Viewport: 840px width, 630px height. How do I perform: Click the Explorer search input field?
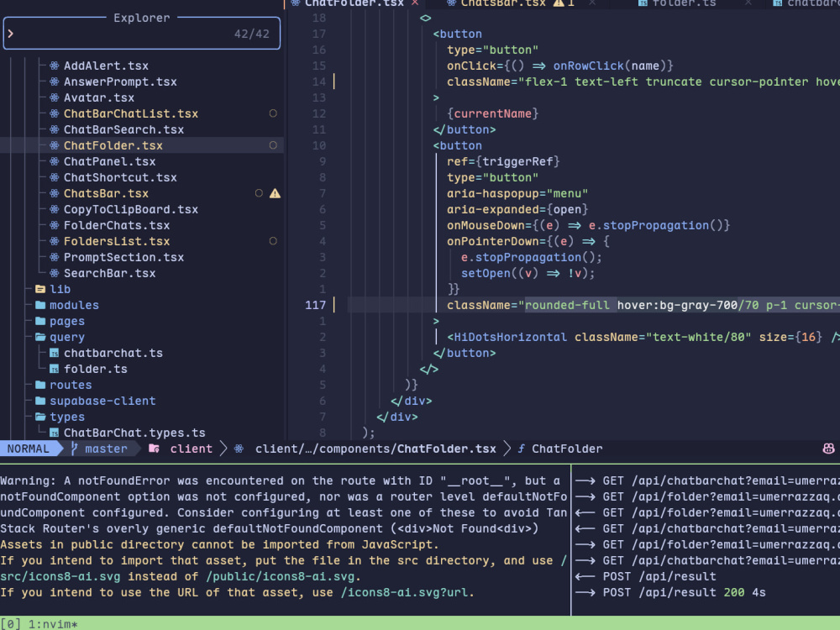tap(141, 34)
